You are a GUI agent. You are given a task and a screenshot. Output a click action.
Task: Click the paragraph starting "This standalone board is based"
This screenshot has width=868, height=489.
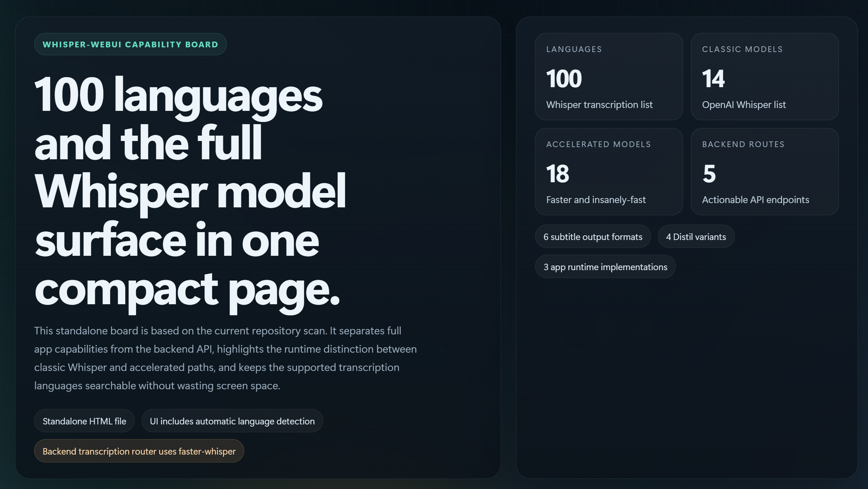coord(226,358)
